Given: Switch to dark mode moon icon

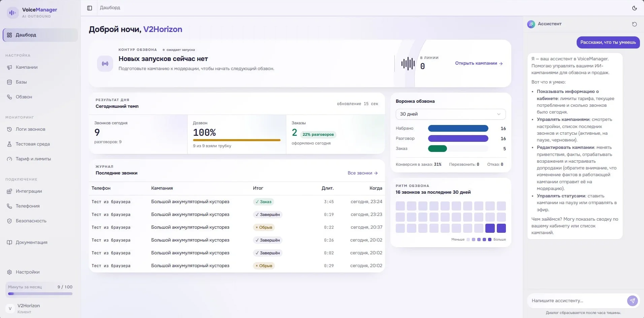Looking at the screenshot, I should click(x=635, y=8).
